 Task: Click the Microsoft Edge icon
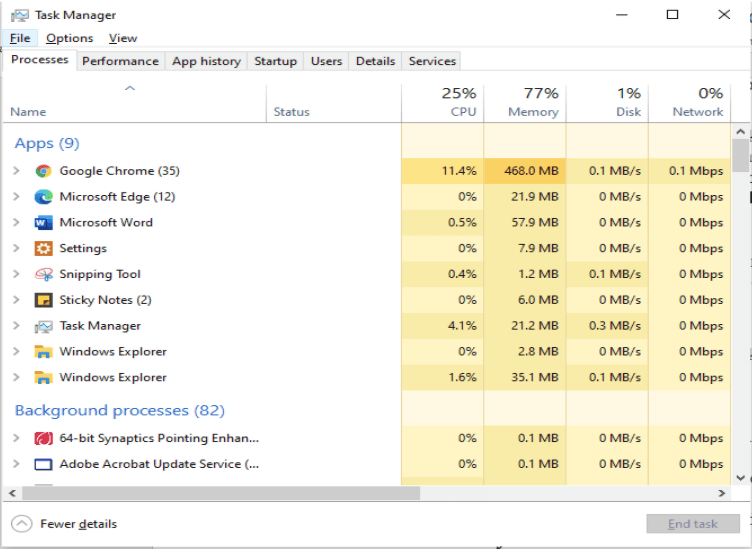43,197
